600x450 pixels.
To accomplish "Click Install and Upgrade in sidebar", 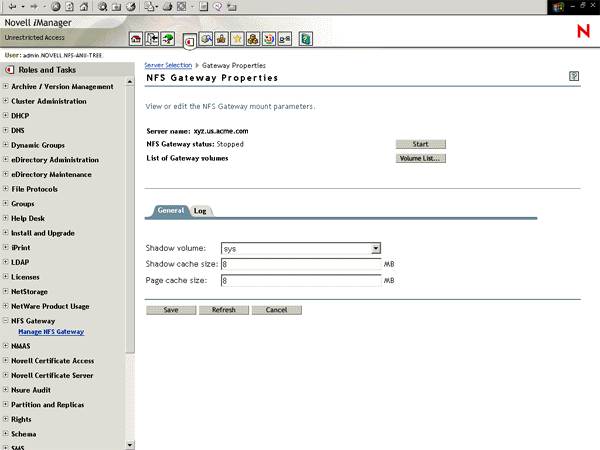I will pos(43,233).
